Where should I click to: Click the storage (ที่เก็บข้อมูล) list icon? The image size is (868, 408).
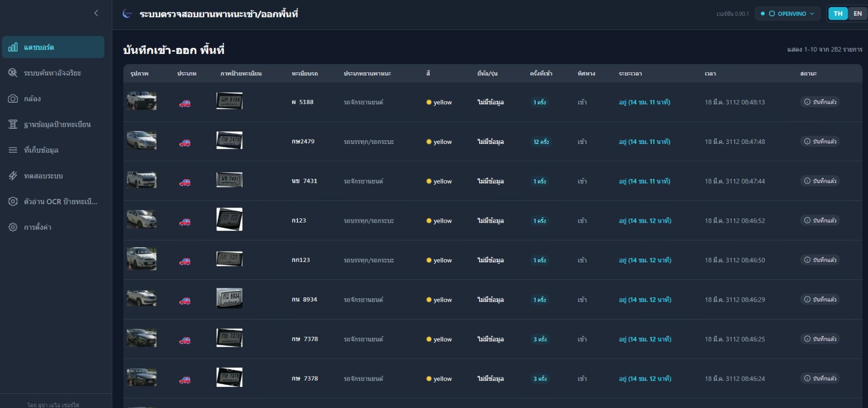(13, 150)
